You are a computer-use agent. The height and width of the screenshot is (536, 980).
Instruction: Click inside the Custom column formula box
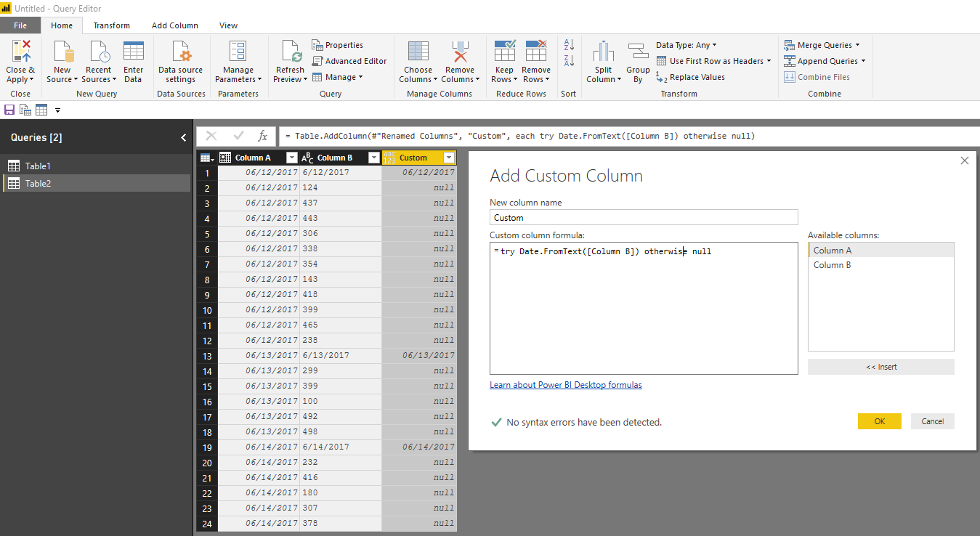click(x=644, y=309)
